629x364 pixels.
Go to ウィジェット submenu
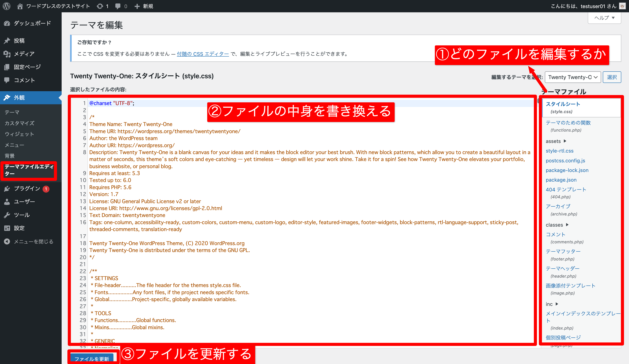pos(19,134)
